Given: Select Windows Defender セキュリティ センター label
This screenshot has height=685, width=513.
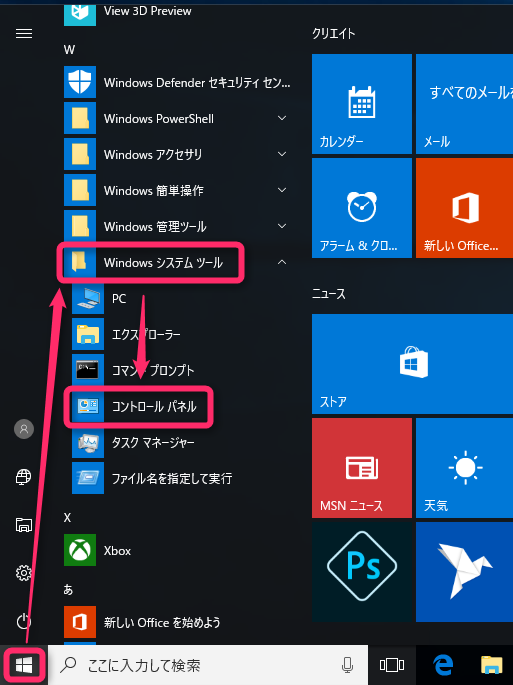Looking at the screenshot, I should point(197,83).
